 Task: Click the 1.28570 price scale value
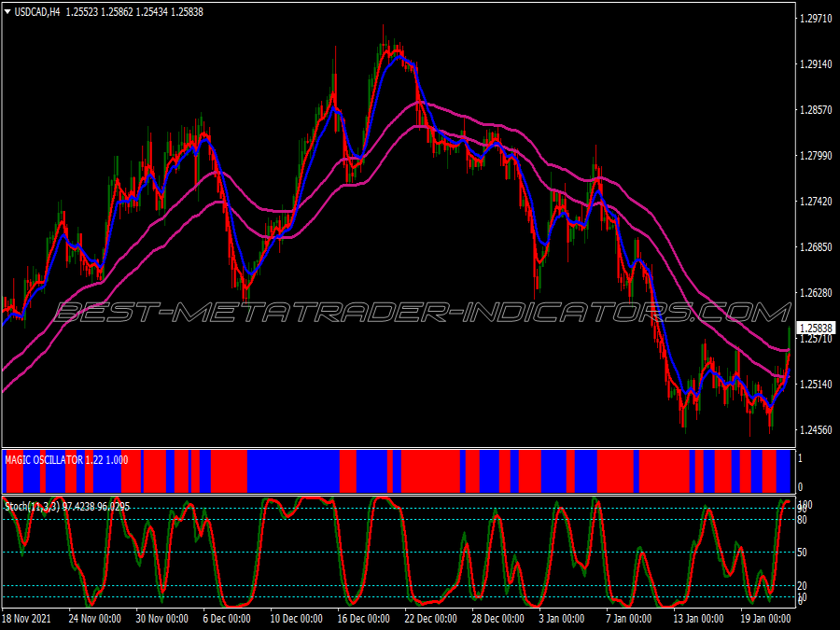[x=816, y=110]
